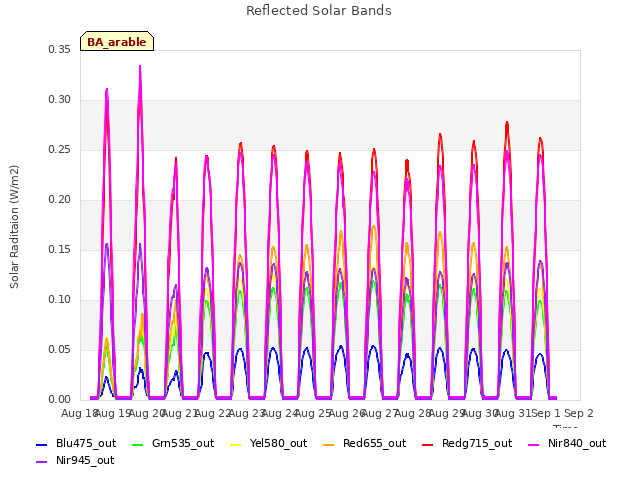640x480 pixels.
Task: Click the 0.00 y-axis tick label
Action: coord(59,400)
